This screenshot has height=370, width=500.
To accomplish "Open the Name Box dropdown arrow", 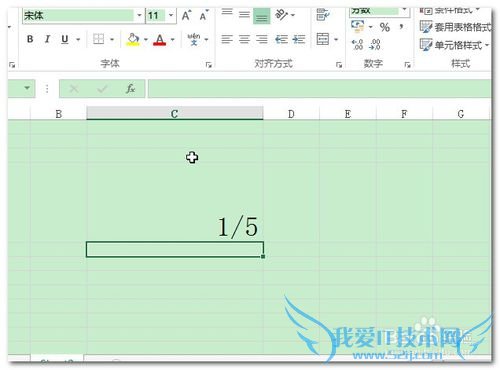I will pyautogui.click(x=27, y=88).
